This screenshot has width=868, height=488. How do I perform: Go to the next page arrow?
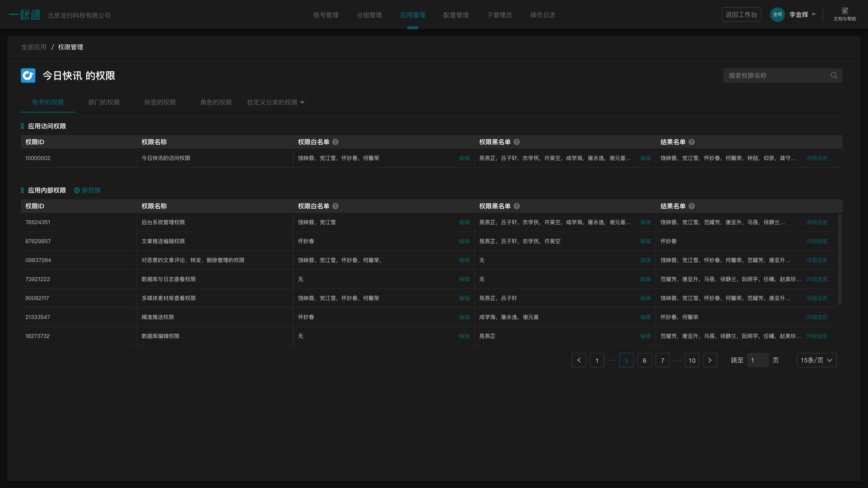coord(710,360)
